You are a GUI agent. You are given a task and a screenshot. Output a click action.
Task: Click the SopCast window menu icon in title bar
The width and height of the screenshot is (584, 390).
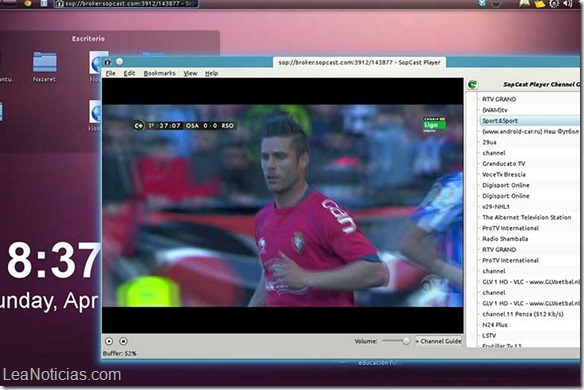point(107,62)
